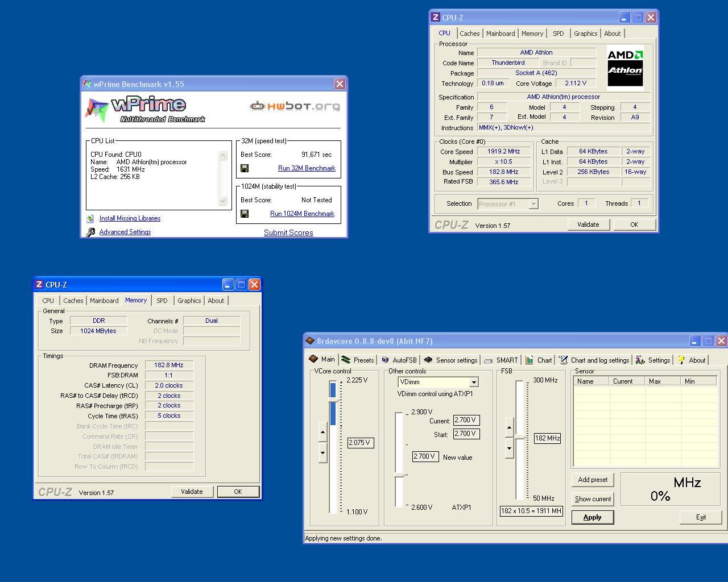The height and width of the screenshot is (582, 728).
Task: Open the Chart tab in 8rdavcore
Action: (x=539, y=360)
